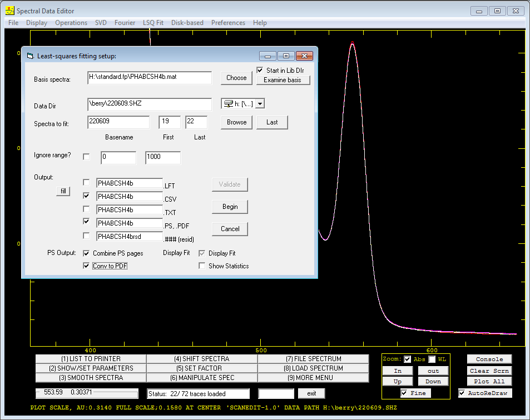Open the Fourier menu
The width and height of the screenshot is (530, 420).
[x=125, y=23]
